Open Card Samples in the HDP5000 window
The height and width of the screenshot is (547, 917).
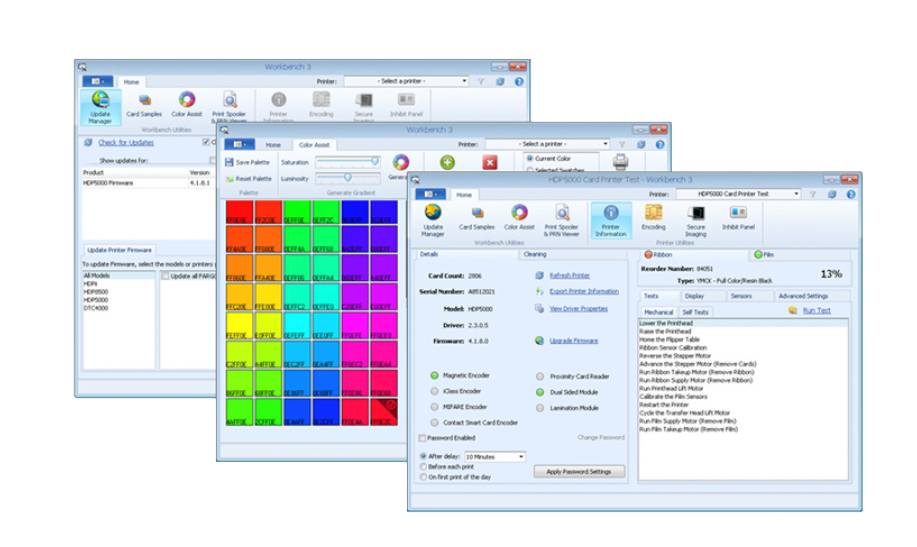pyautogui.click(x=477, y=218)
